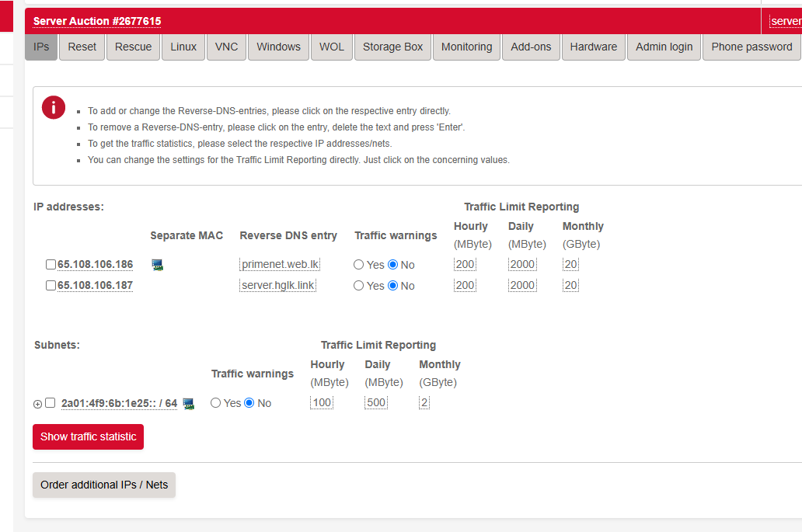Open the Monitoring tab
Screen dimensions: 802x532
466,47
